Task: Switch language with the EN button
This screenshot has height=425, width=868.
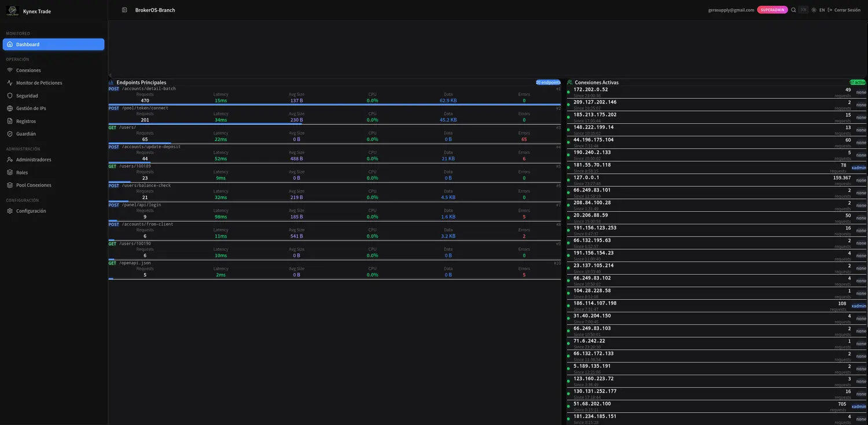Action: [x=822, y=10]
